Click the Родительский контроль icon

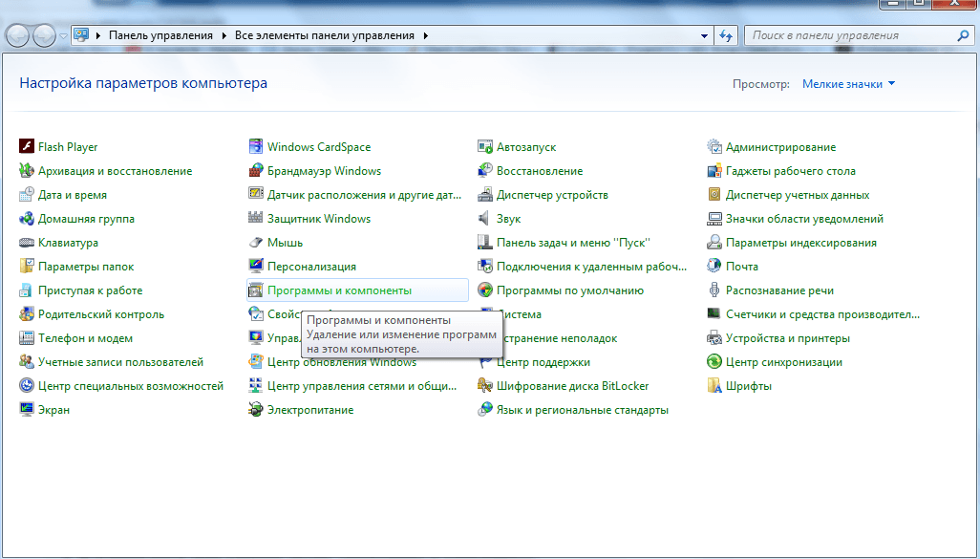pyautogui.click(x=26, y=313)
